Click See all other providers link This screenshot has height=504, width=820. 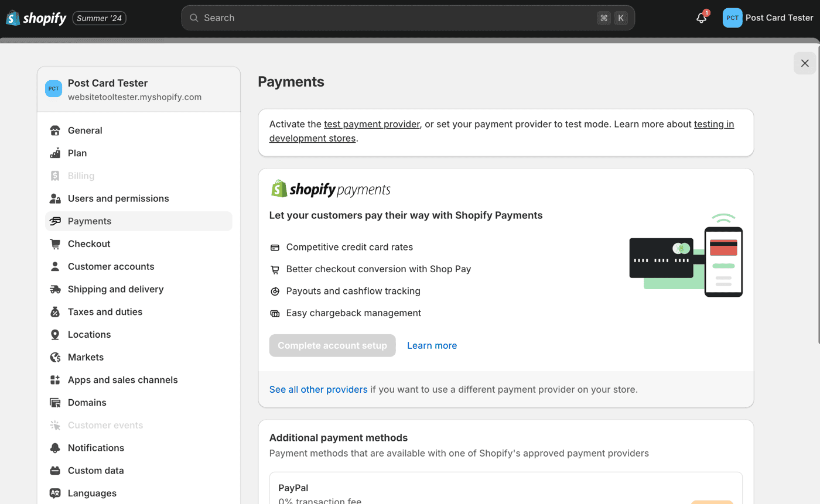(x=319, y=389)
